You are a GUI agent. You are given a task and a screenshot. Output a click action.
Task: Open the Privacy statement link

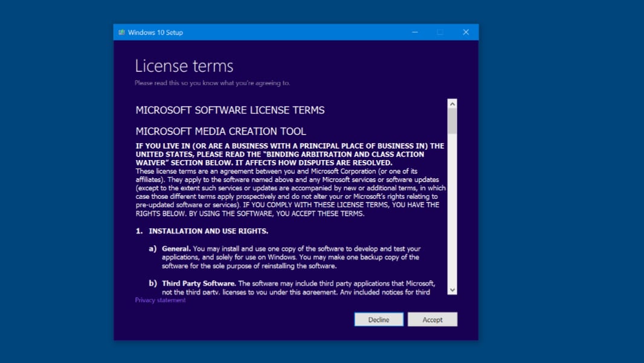pos(160,300)
